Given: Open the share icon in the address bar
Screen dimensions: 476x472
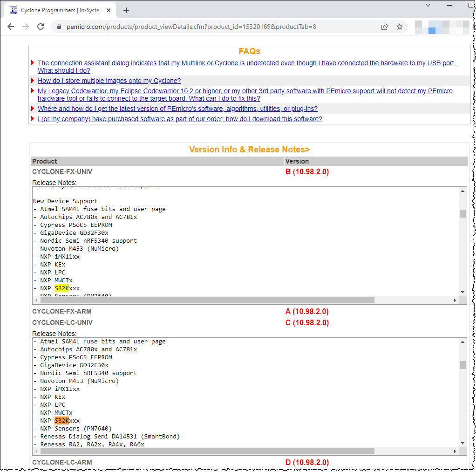Looking at the screenshot, I should click(385, 27).
